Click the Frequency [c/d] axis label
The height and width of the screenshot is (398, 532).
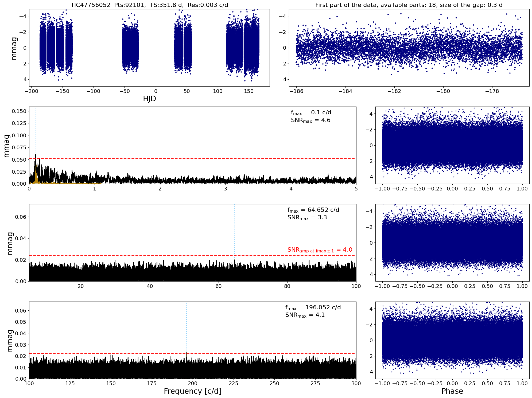click(x=192, y=391)
